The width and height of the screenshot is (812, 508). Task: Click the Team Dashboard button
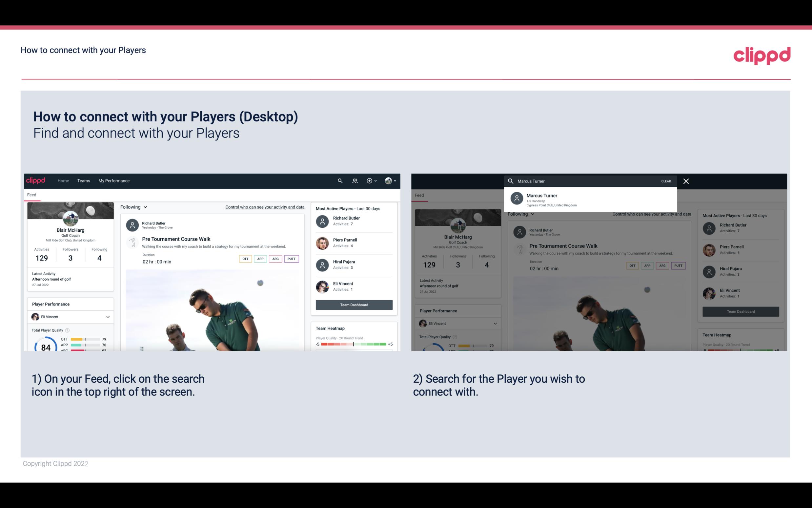[x=354, y=304]
